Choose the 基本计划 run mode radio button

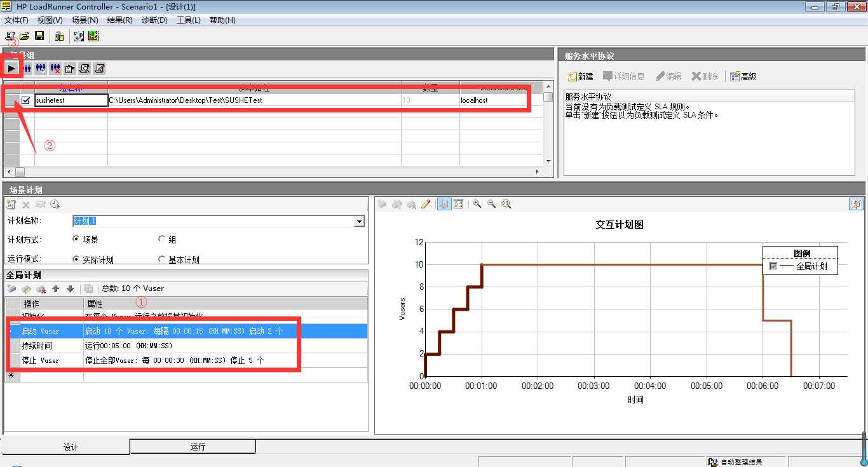[161, 259]
